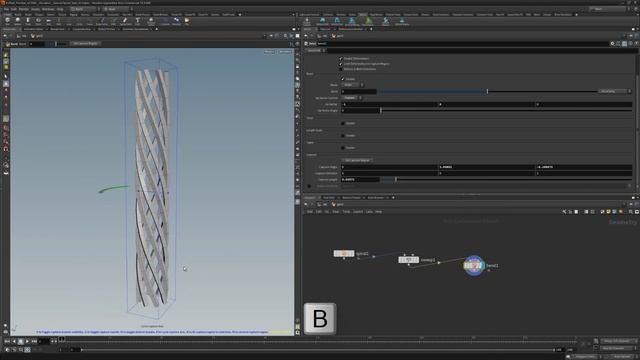Viewport: 640px width, 360px height.
Task: Open parameter panel gear menu
Action: coord(612,43)
